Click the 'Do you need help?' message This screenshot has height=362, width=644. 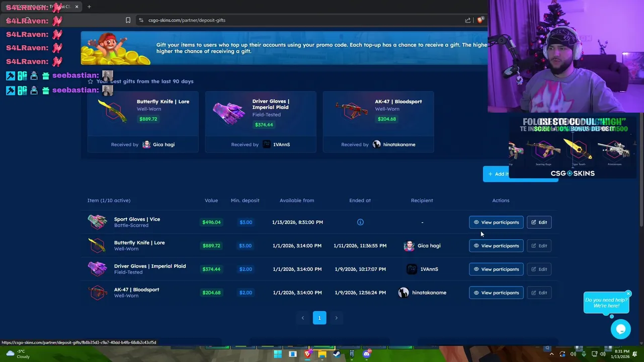[x=606, y=303]
